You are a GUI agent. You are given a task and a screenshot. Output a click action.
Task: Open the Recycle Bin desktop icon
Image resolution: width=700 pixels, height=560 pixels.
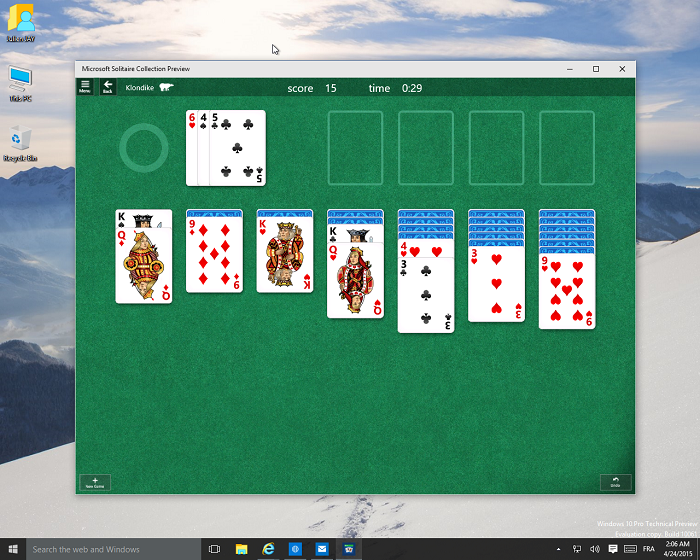click(x=20, y=144)
